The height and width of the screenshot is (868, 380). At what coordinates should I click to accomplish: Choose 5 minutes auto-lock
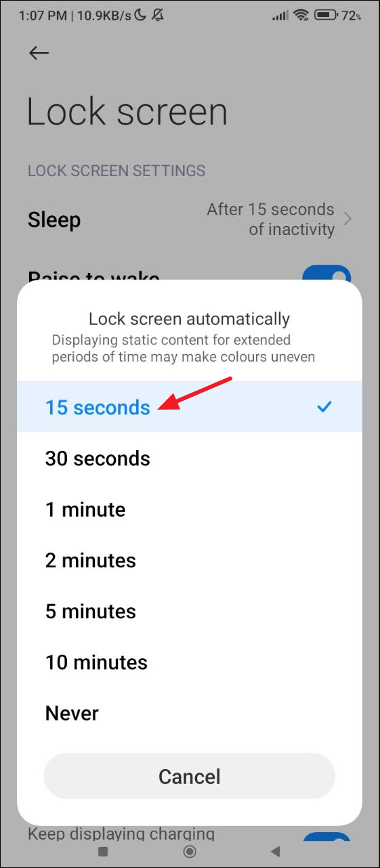tap(190, 611)
